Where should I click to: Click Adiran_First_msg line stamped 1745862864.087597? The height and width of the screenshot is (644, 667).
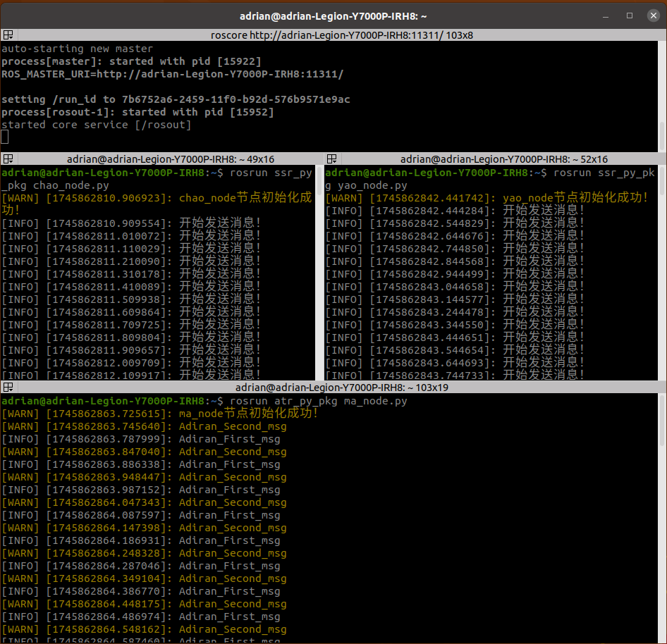click(x=141, y=515)
